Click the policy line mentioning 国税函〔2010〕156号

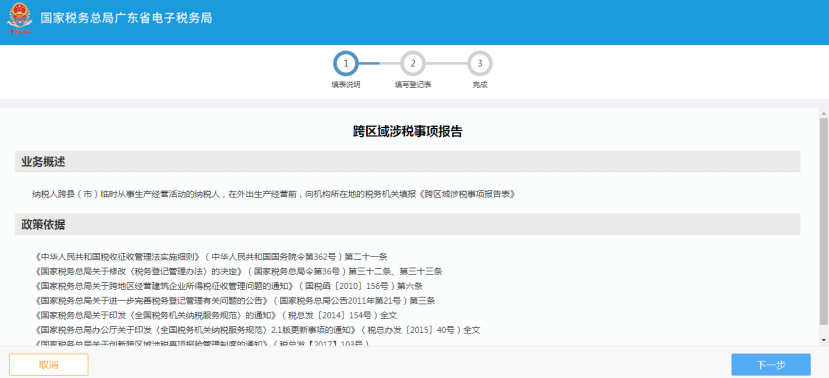coord(228,286)
